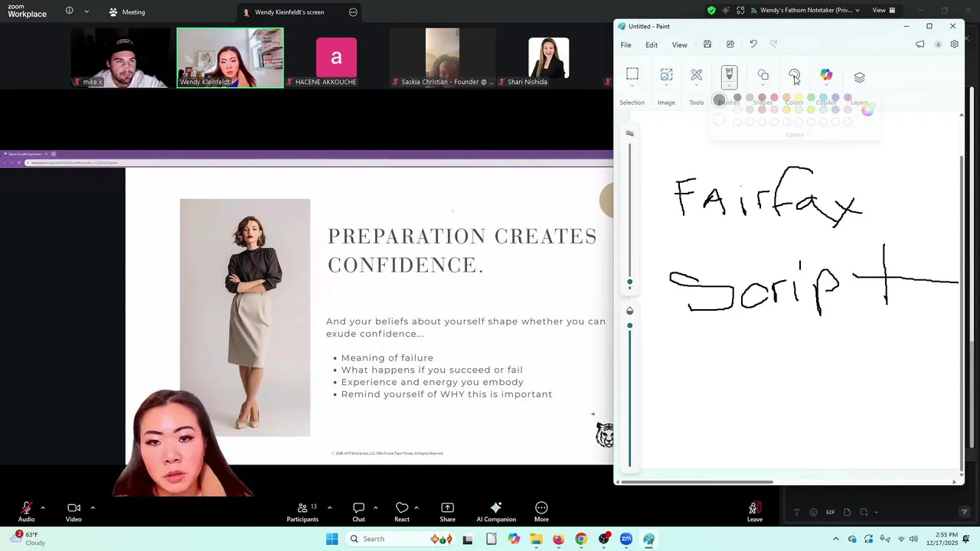Share the Paint drawing

[730, 44]
